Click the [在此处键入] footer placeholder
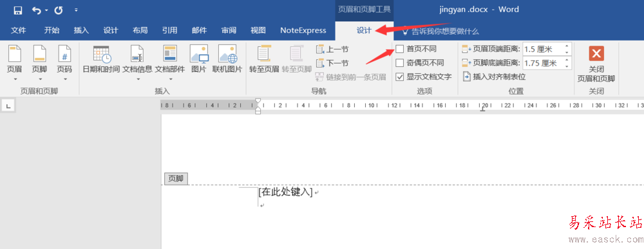Screen dimensions: 644x249 pyautogui.click(x=285, y=192)
